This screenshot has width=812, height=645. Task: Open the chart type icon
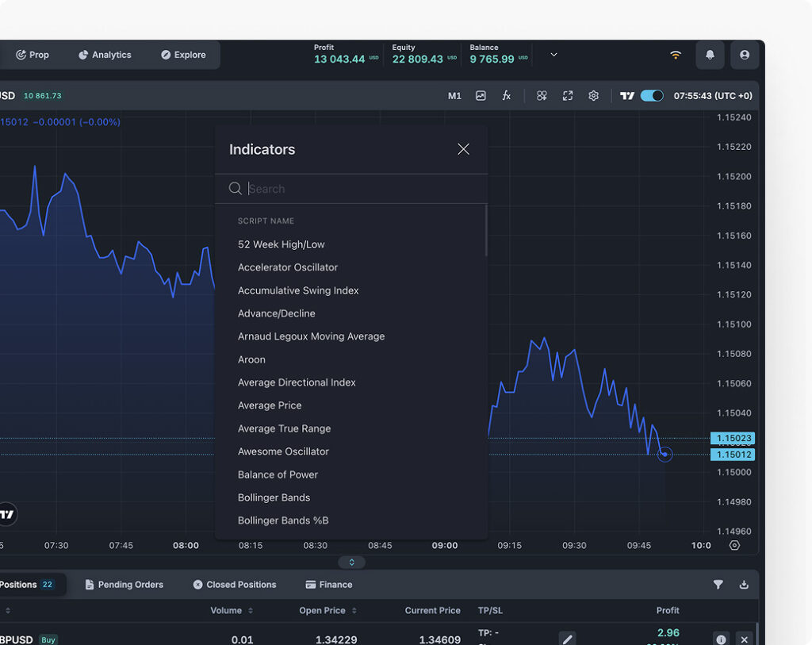[x=481, y=95]
